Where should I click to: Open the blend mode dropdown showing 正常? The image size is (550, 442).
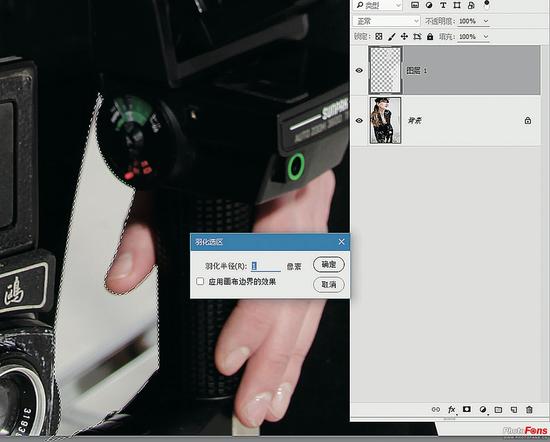tap(386, 21)
